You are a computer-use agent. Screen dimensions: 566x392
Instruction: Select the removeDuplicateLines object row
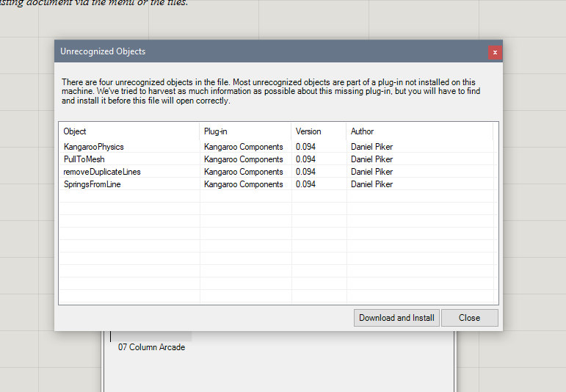click(278, 172)
